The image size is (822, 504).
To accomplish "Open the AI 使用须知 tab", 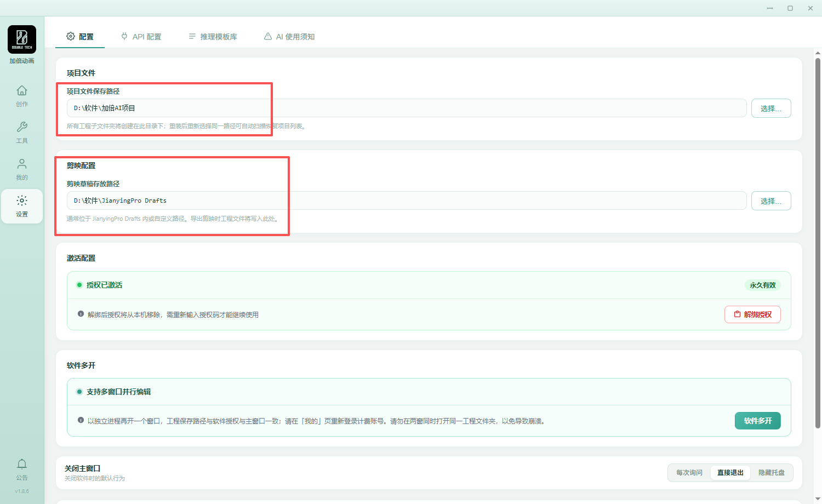I will click(x=289, y=37).
